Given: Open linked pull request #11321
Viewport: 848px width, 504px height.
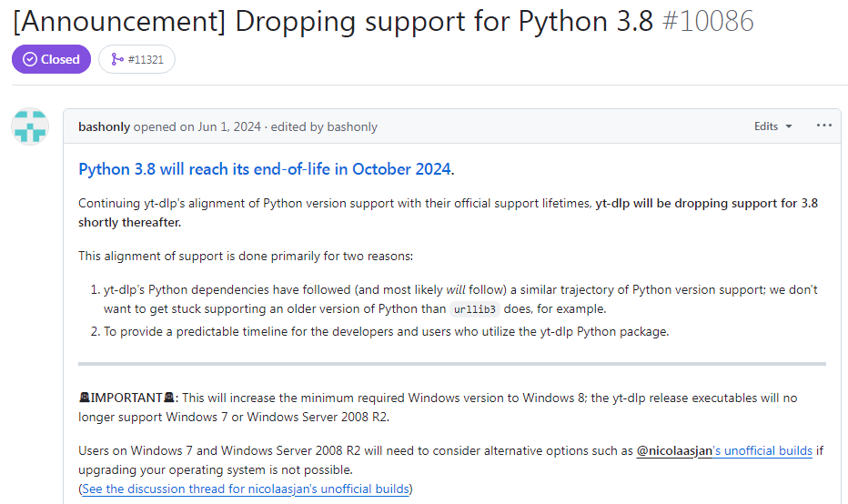Looking at the screenshot, I should (x=136, y=59).
